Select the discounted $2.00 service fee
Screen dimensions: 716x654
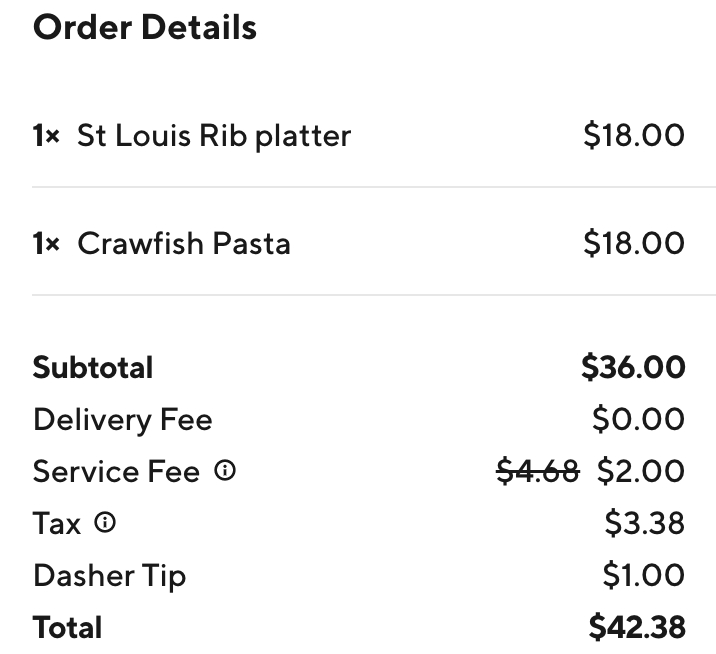click(x=641, y=471)
